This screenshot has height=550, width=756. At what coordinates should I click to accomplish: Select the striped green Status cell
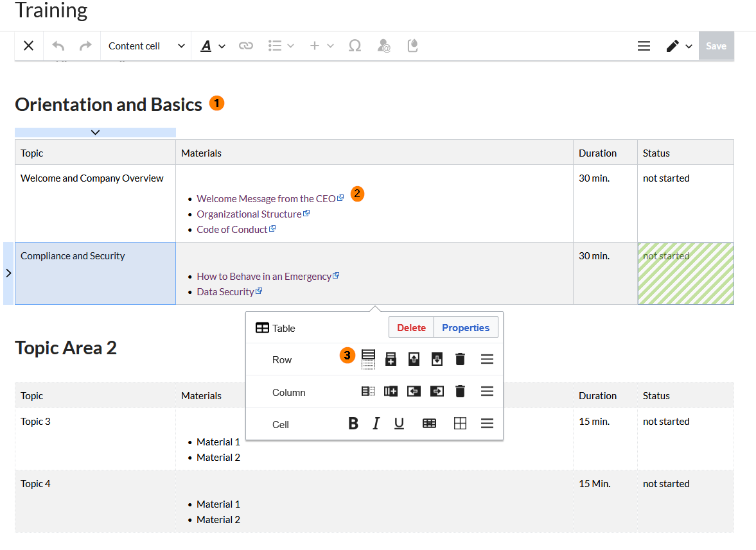tap(685, 273)
